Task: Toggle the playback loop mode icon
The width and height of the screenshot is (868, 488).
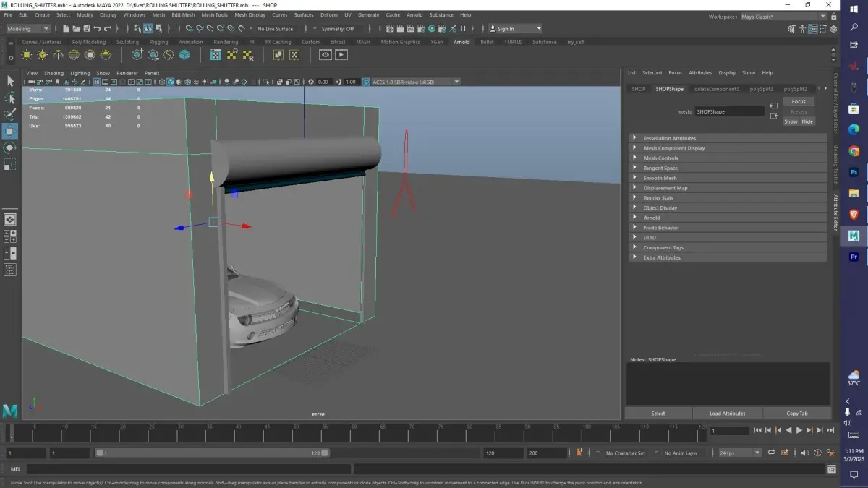Action: [772, 453]
